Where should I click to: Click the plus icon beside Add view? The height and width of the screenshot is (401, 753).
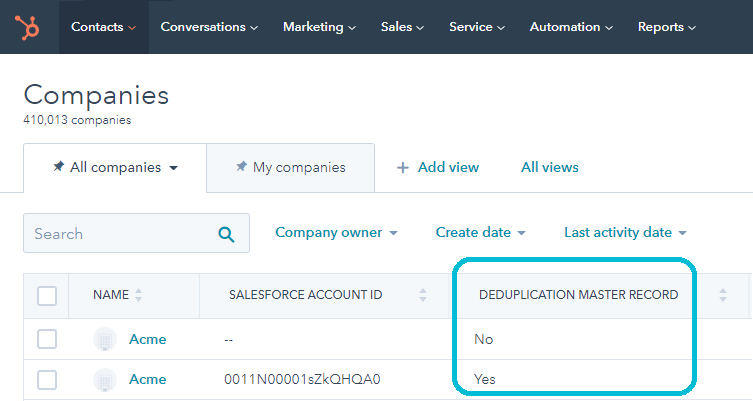point(402,168)
